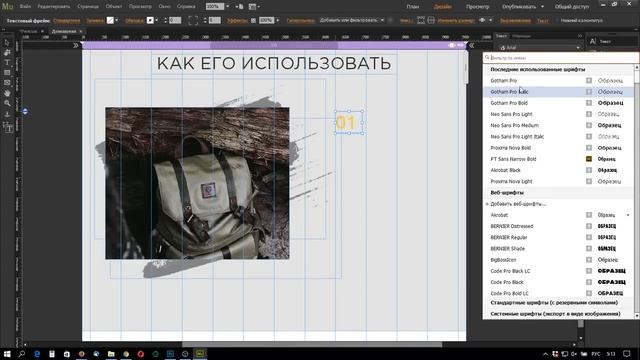The width and height of the screenshot is (640, 360).
Task: Open the Файл menu
Action: tap(25, 7)
